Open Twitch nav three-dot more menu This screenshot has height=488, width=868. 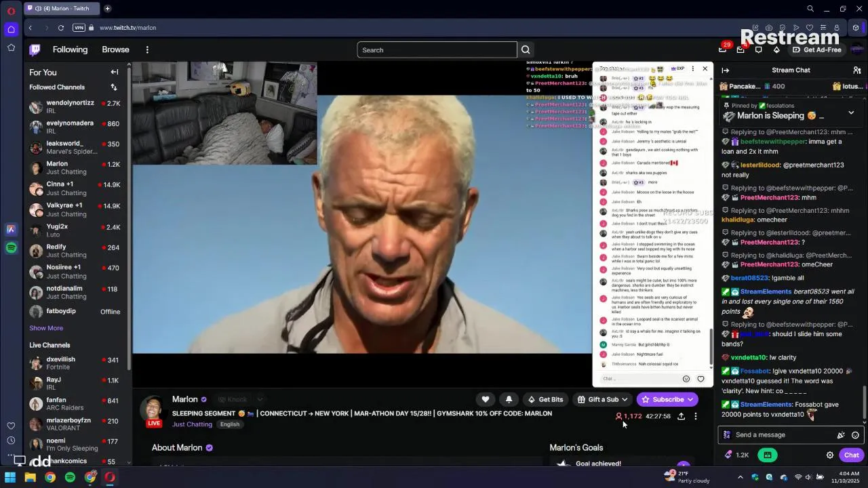pyautogui.click(x=147, y=49)
